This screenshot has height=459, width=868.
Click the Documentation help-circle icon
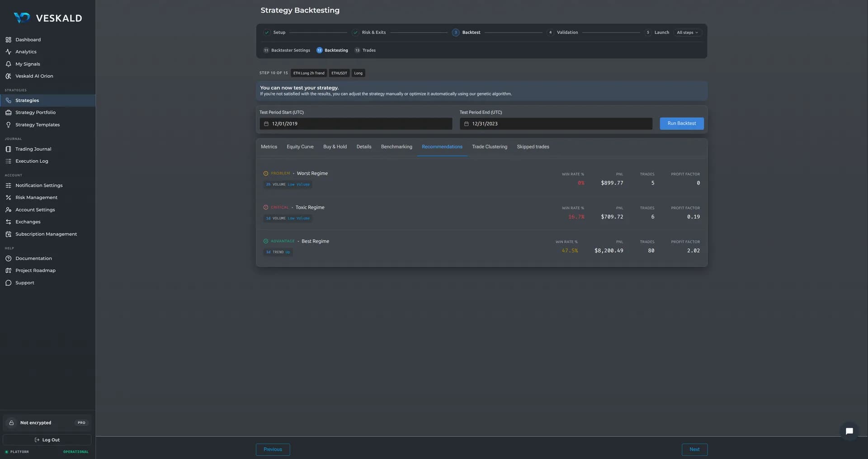coord(8,259)
